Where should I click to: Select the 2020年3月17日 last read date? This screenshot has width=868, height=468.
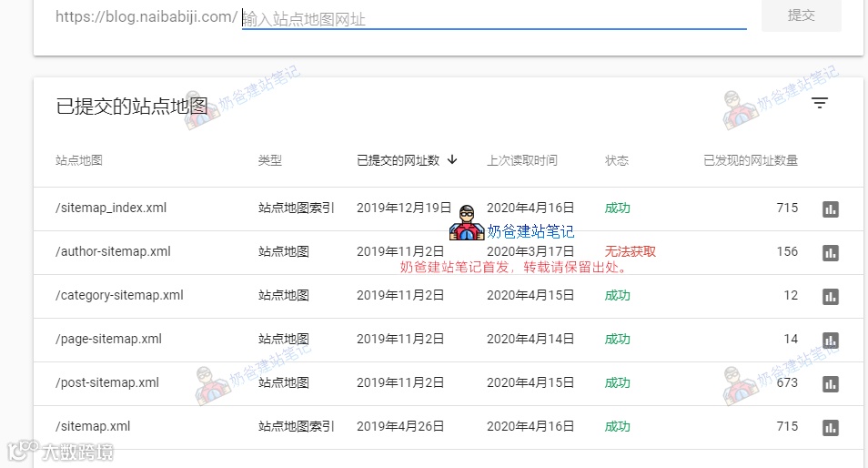point(530,251)
